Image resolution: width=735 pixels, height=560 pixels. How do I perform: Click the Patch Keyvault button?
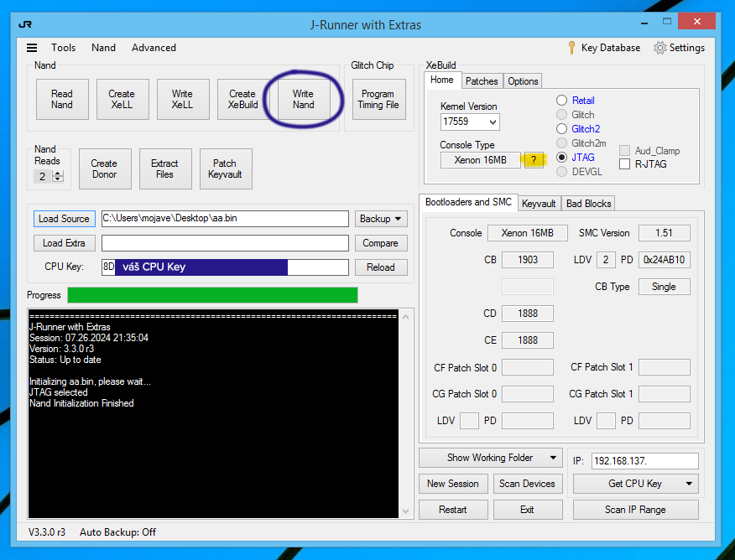[226, 169]
